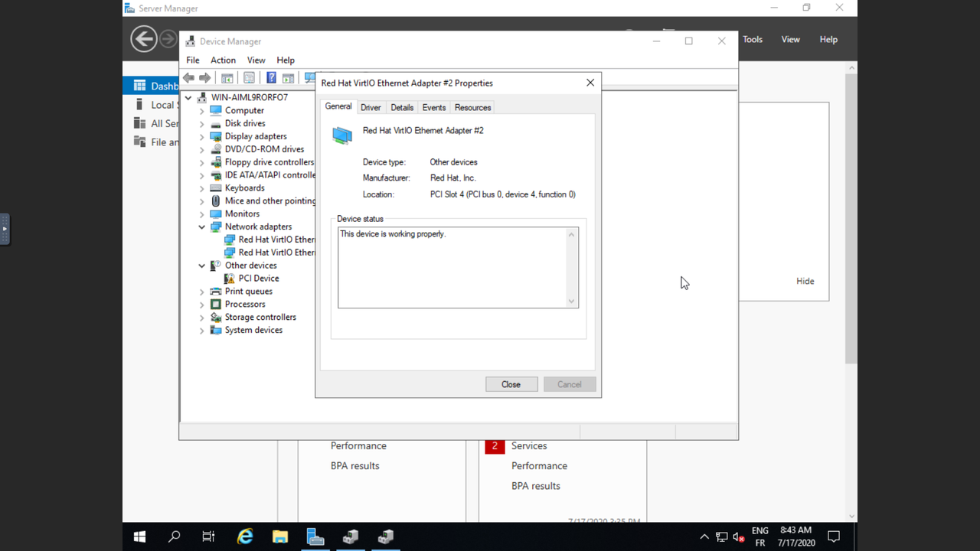
Task: Expand the Disk drives category
Action: [x=202, y=124]
